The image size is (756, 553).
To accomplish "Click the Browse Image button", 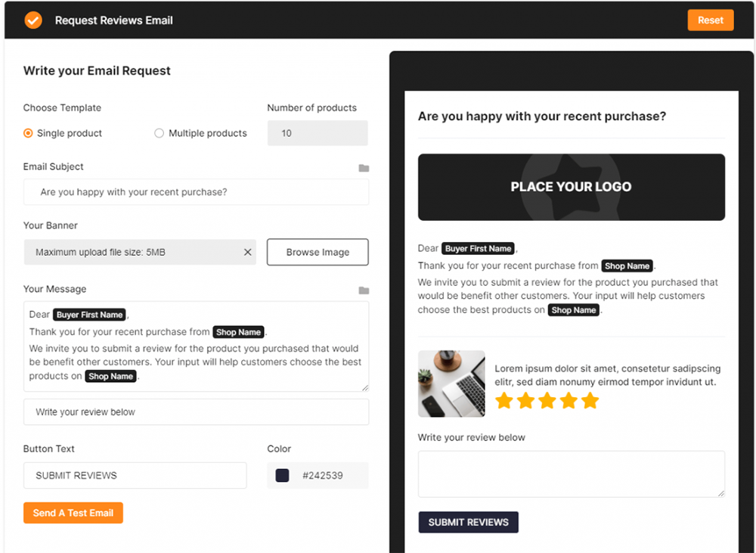I will tap(318, 252).
